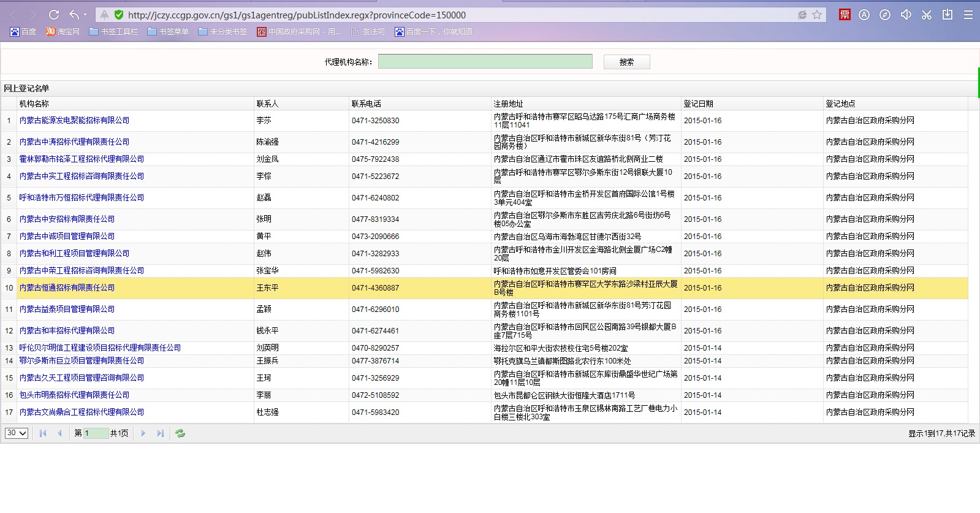Screen dimensions: 980x513
Task: Click the 代理机构名称 search input field
Action: 485,61
